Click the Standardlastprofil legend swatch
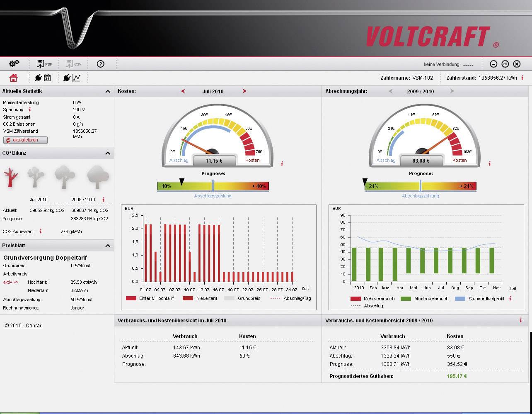 point(460,299)
